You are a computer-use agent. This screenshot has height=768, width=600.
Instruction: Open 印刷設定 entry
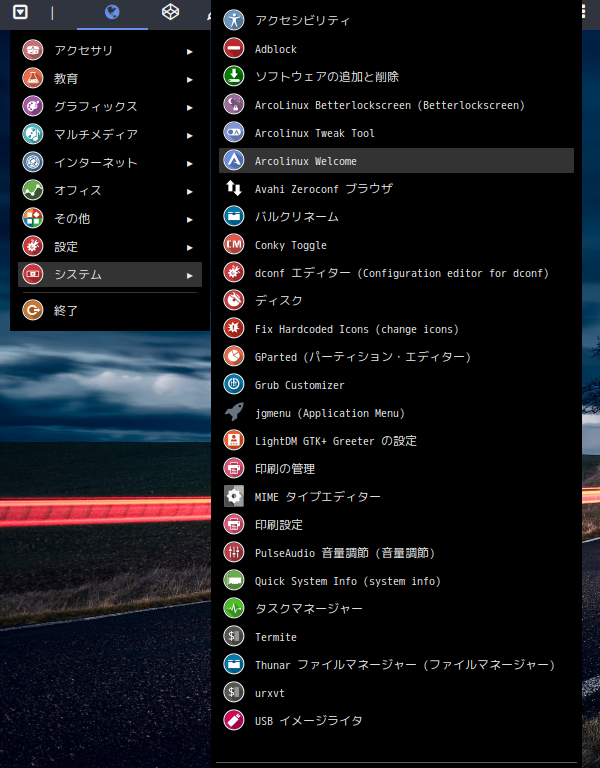click(x=396, y=525)
